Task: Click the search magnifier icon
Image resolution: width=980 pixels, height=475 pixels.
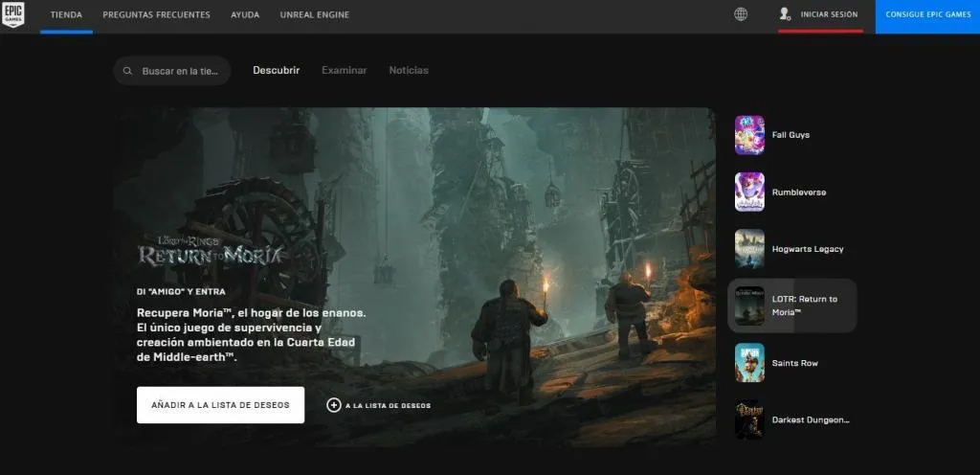Action: pyautogui.click(x=127, y=71)
